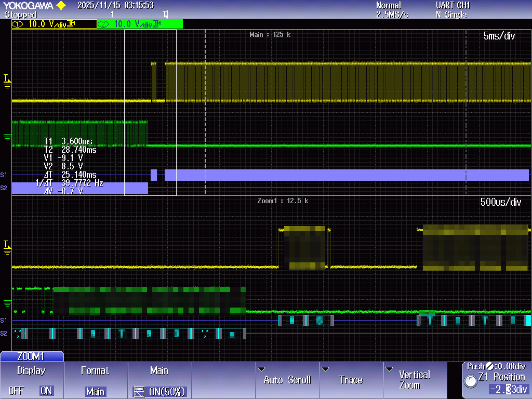Click the Z1 Position rotary knob icon

click(x=471, y=382)
